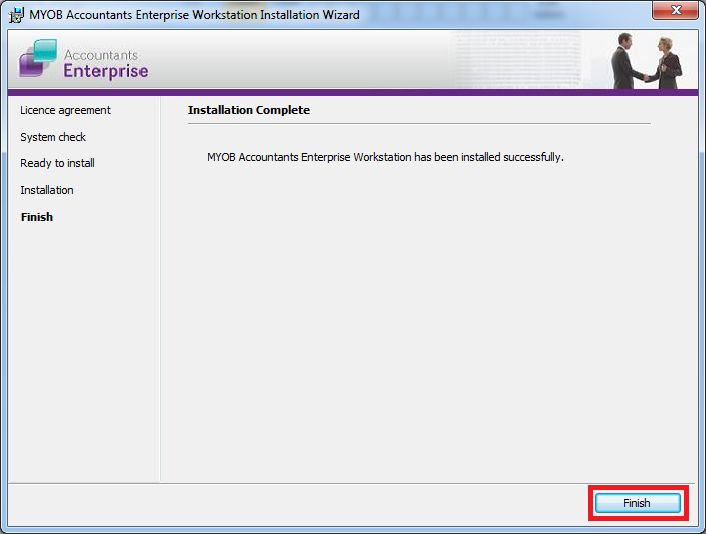
Task: Click the Finish button
Action: (x=637, y=503)
